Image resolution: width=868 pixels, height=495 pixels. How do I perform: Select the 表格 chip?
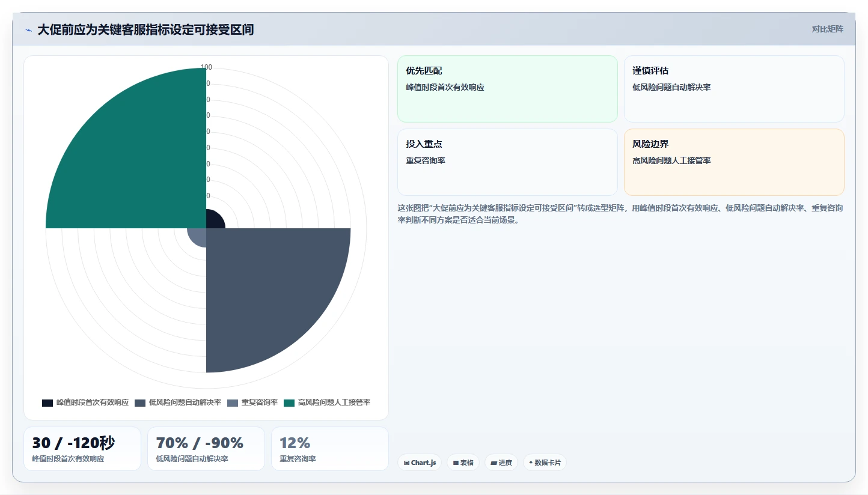coord(463,463)
